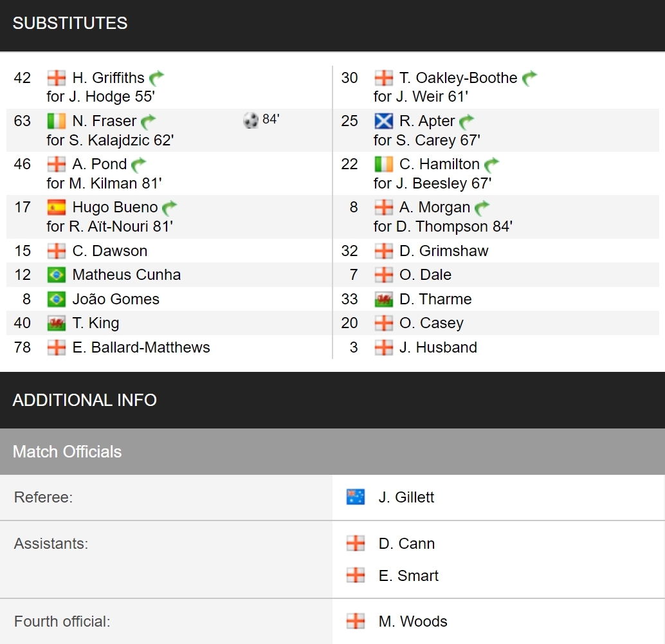This screenshot has height=644, width=665.
Task: Click the Brazil flag next to Matheus Cunha
Action: 57,275
